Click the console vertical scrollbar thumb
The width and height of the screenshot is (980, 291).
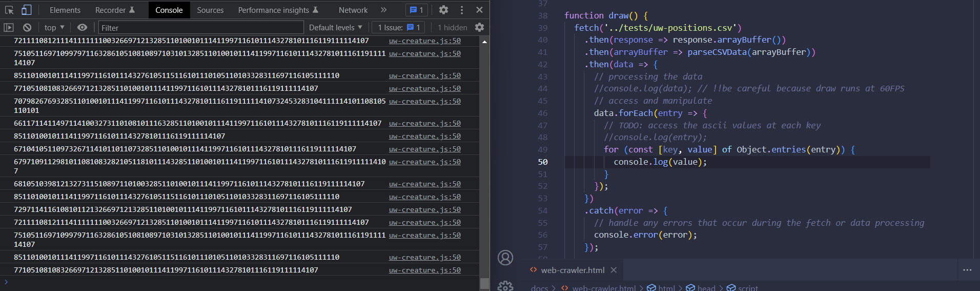pos(484,283)
